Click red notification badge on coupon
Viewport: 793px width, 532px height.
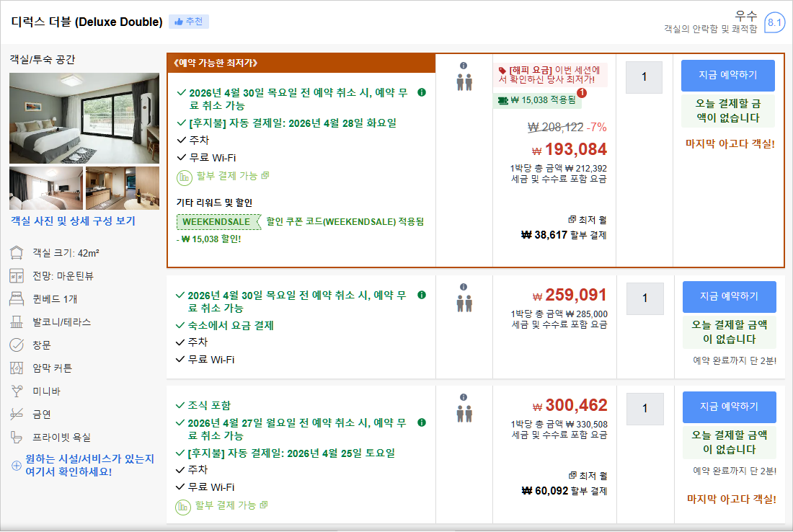[582, 93]
